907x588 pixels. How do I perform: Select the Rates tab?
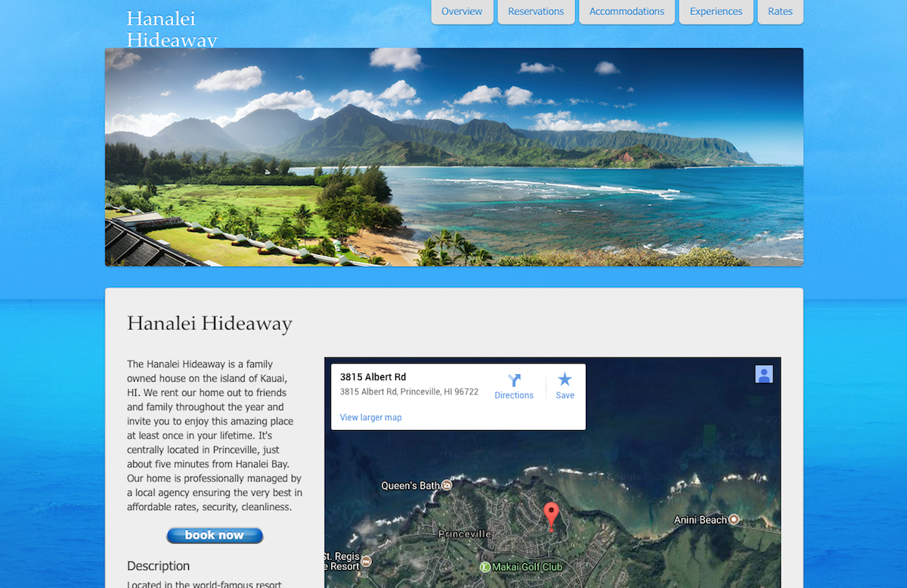point(780,11)
